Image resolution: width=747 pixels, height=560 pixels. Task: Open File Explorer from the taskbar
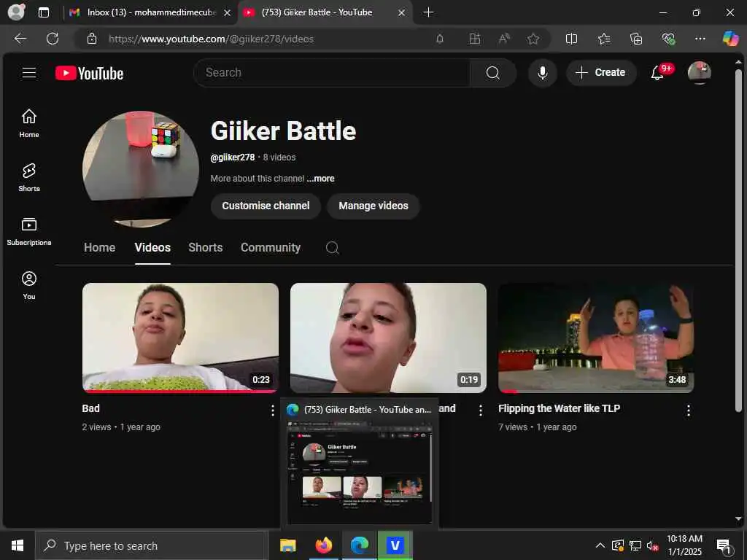[x=287, y=545]
